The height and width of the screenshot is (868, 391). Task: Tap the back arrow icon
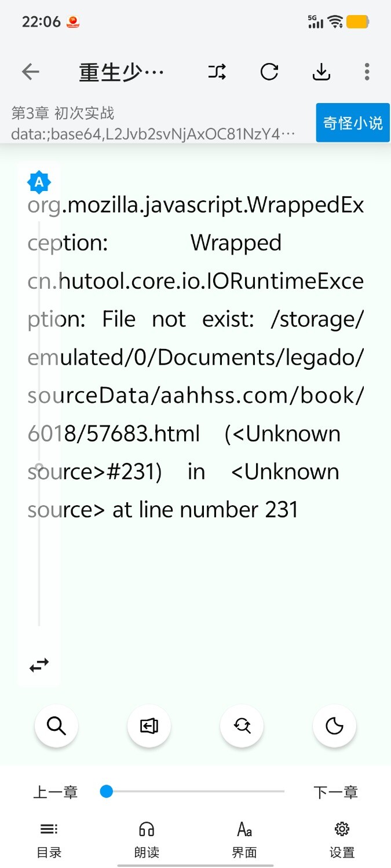(x=30, y=72)
